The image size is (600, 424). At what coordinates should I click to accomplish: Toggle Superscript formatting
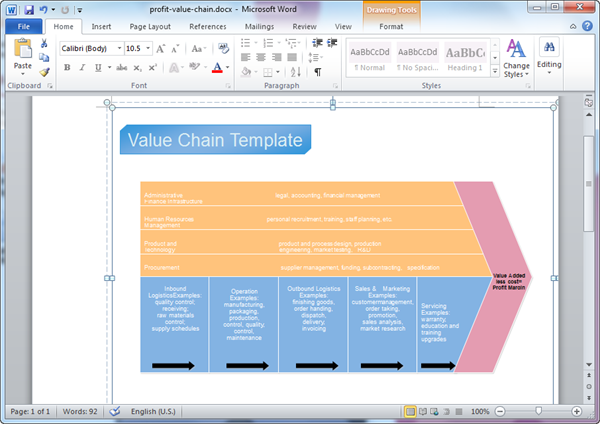(153, 67)
